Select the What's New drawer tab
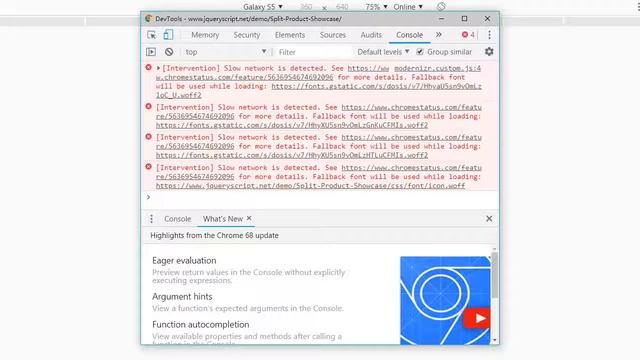640x360 pixels. point(223,219)
